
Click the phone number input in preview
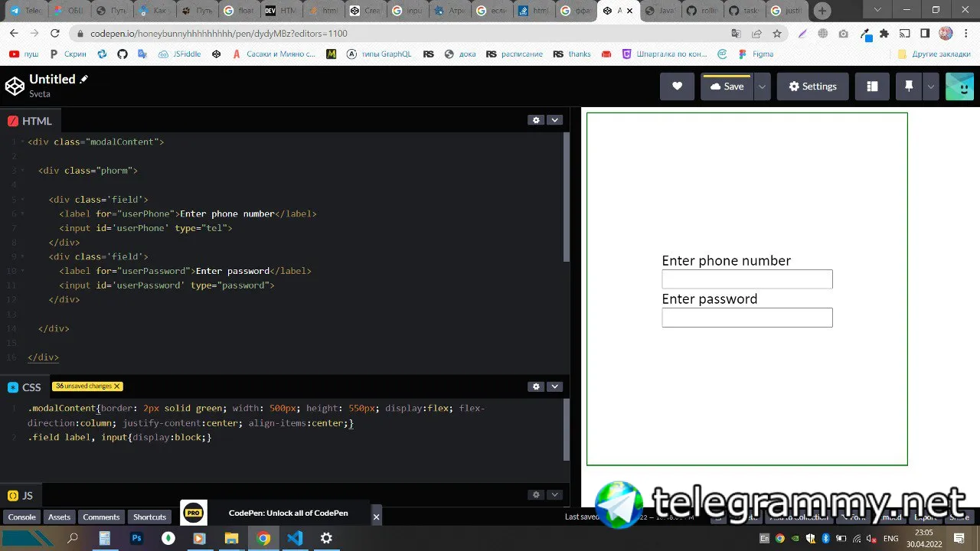tap(747, 279)
